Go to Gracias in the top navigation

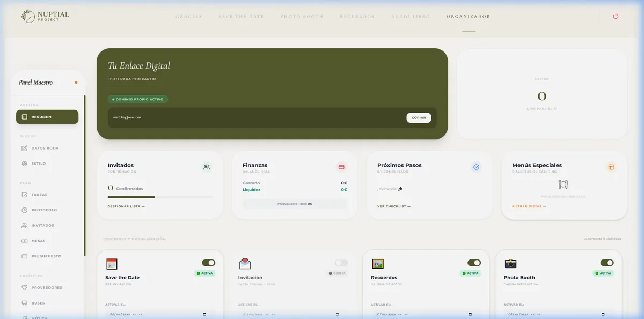click(x=189, y=17)
